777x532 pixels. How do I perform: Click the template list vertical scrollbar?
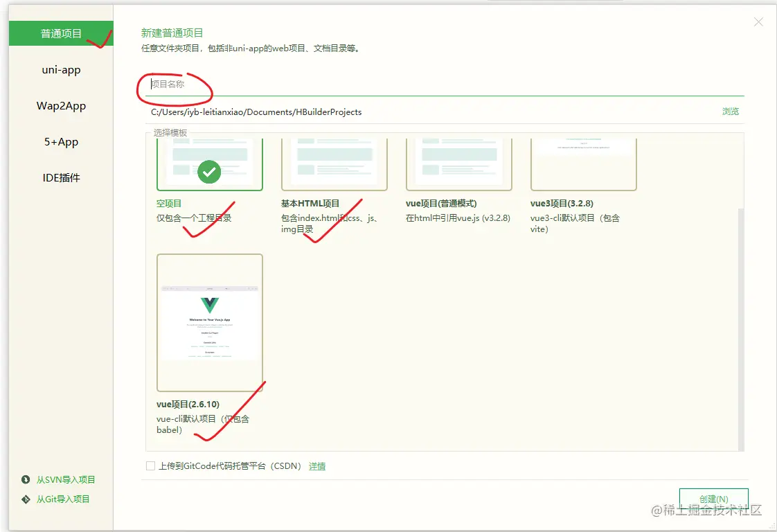click(x=741, y=330)
